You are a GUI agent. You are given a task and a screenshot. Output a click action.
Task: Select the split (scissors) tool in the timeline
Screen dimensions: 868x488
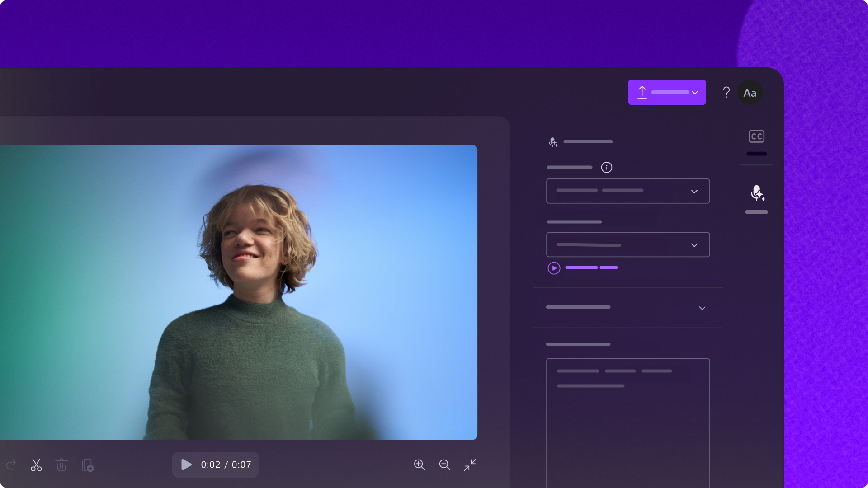[36, 465]
